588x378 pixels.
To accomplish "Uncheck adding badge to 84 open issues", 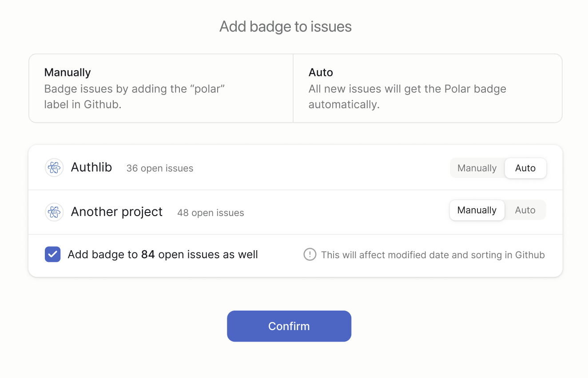I will (52, 254).
